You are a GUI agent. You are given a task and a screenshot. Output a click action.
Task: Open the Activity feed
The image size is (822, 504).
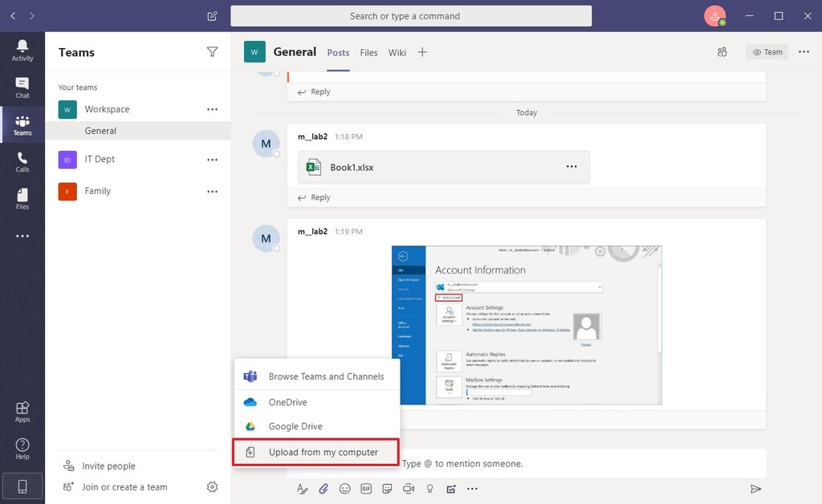point(22,48)
